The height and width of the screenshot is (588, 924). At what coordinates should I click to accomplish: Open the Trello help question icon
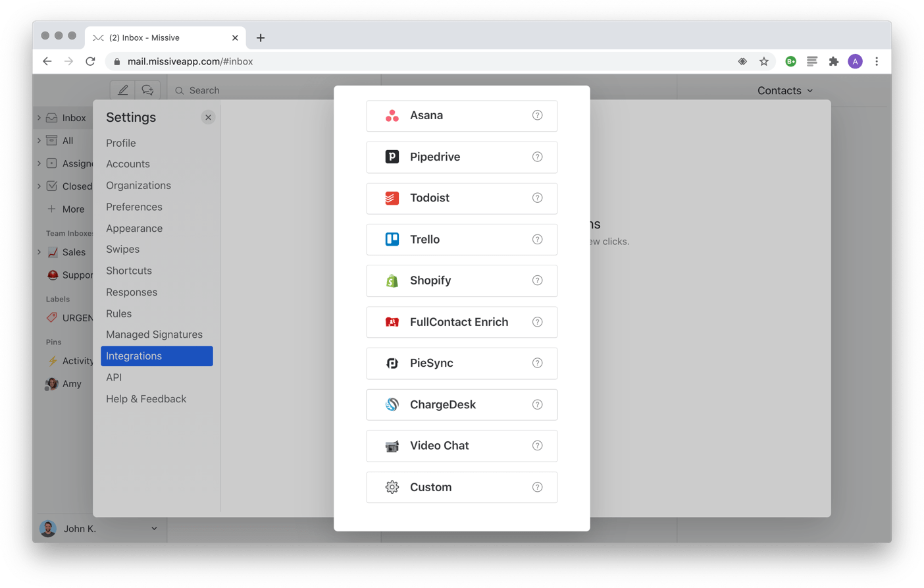coord(537,239)
